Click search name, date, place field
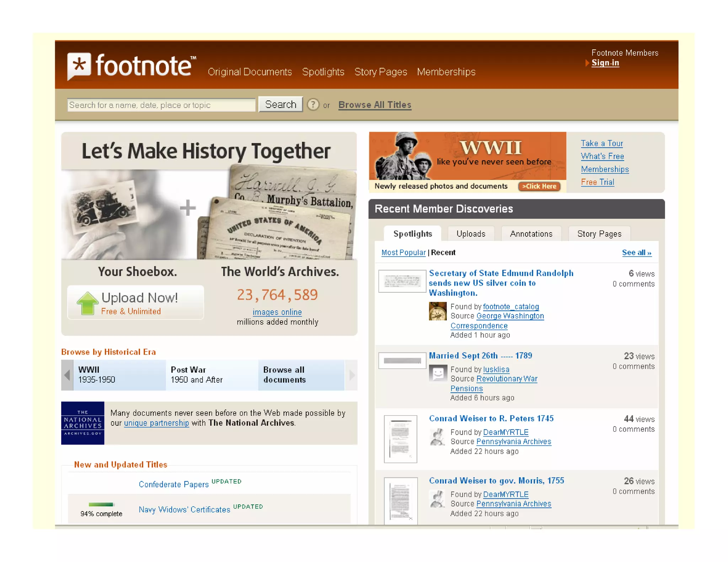728x562 pixels. pos(161,105)
